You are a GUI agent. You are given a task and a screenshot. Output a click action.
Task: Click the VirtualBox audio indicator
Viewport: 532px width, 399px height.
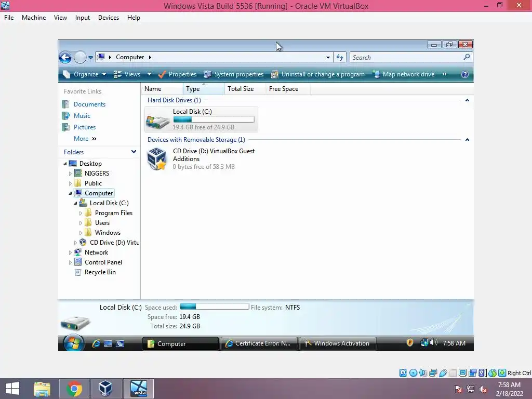tap(423, 373)
